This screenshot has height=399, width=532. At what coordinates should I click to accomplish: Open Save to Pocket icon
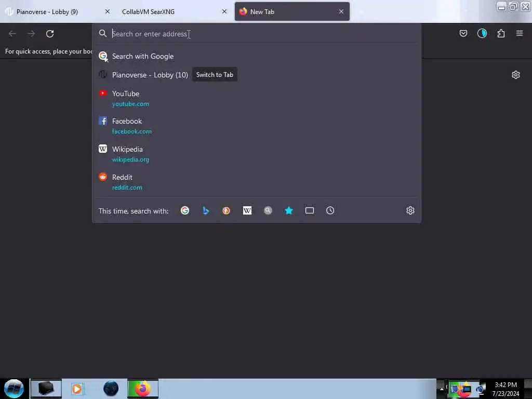click(x=463, y=33)
